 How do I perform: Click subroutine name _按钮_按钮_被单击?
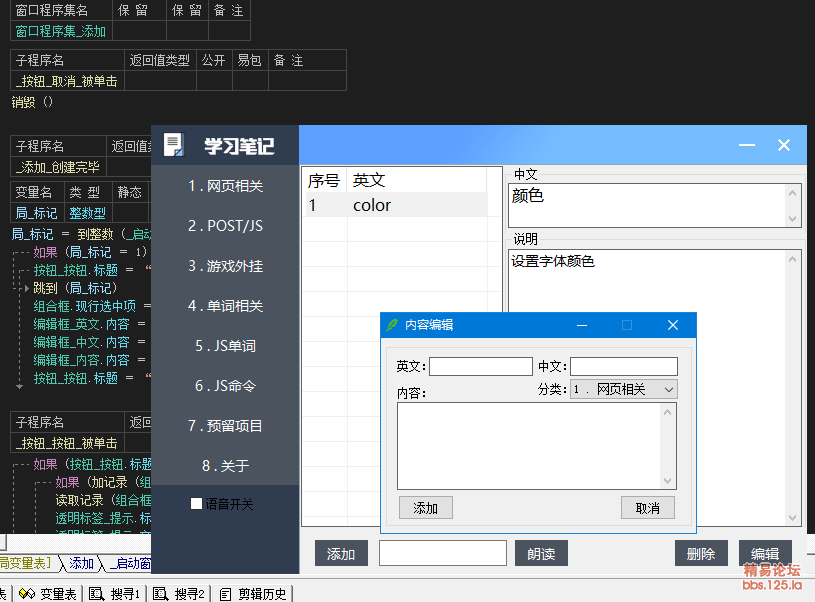67,443
